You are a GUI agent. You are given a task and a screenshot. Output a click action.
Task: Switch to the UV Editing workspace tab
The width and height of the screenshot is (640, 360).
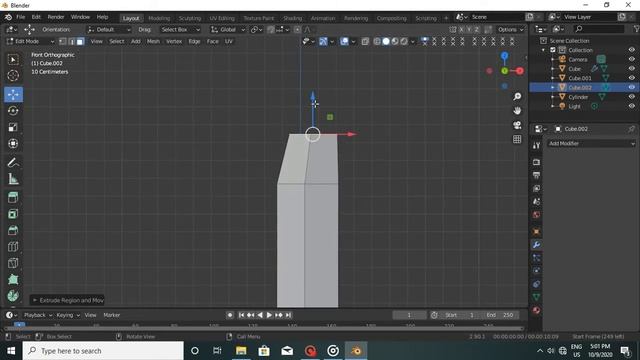[x=222, y=18]
